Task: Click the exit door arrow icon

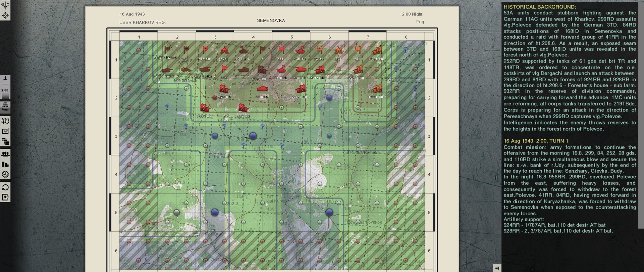Action: pyautogui.click(x=5, y=197)
